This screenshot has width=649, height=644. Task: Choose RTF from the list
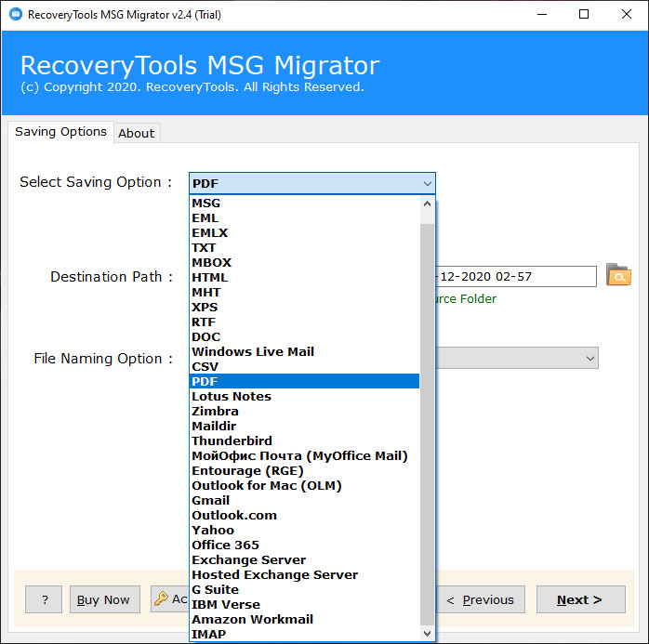[x=305, y=322]
